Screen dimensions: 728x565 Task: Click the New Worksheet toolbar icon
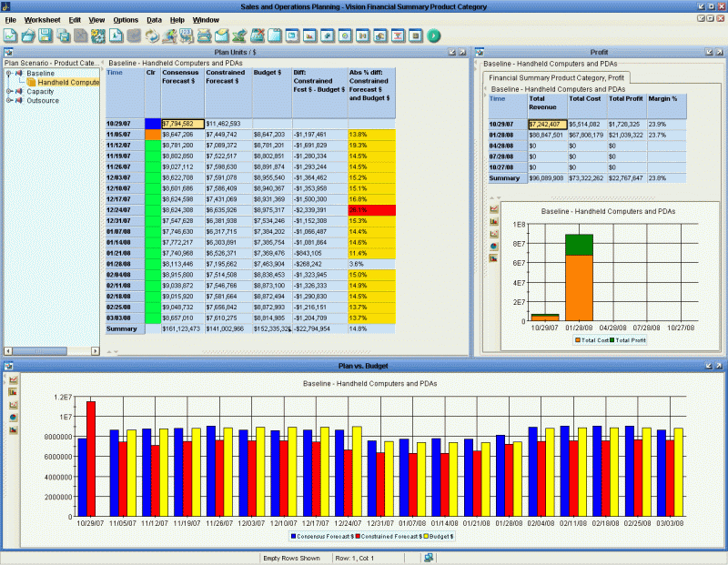tap(10, 35)
